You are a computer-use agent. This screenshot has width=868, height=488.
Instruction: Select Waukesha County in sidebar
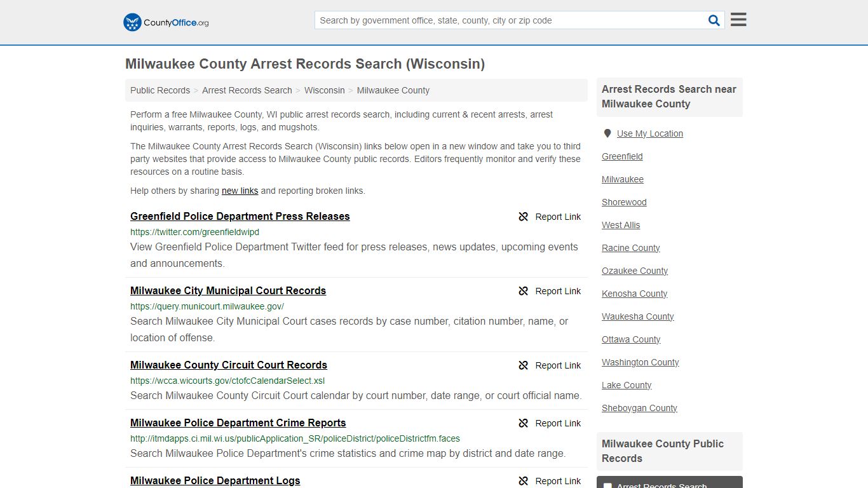coord(638,316)
